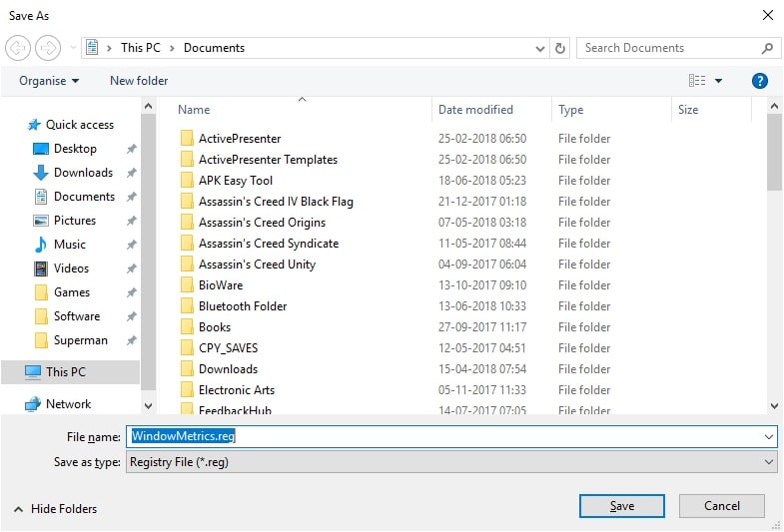Click the Books folder icon

(187, 326)
